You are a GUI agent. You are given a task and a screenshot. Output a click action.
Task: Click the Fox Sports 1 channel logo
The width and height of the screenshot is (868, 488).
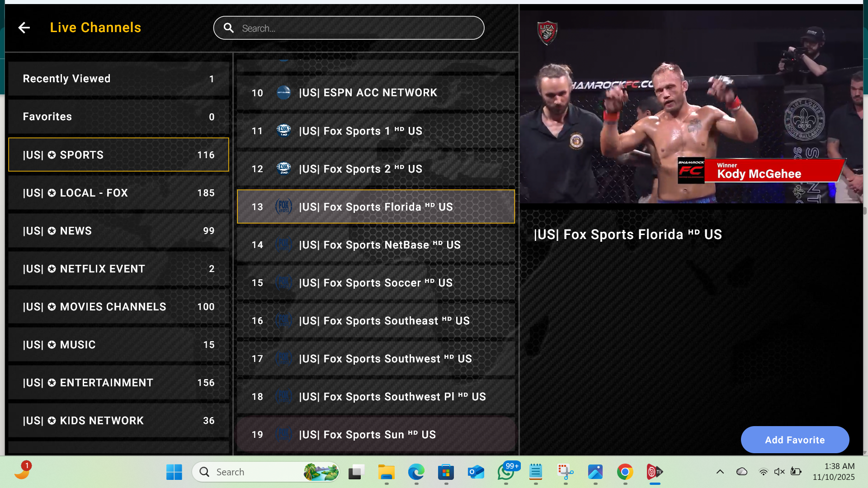click(283, 131)
